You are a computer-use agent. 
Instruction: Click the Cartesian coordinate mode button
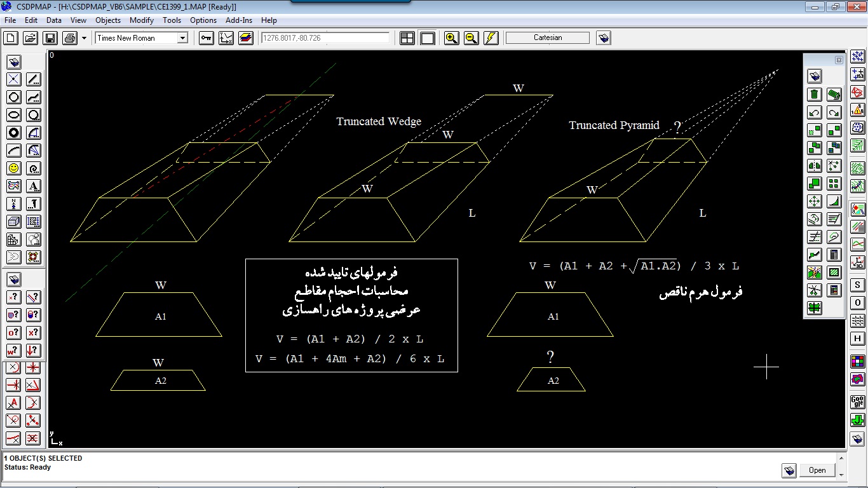tap(548, 38)
